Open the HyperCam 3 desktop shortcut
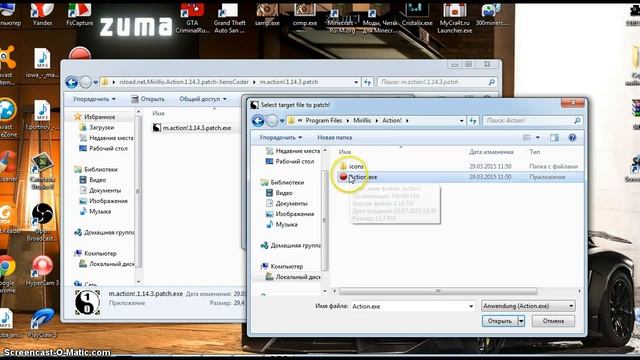640x360 pixels. [42, 271]
